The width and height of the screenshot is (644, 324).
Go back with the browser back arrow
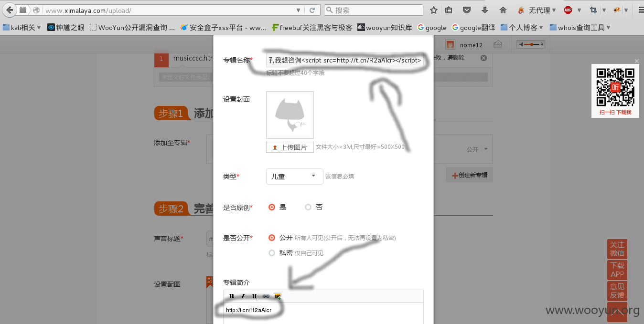click(9, 10)
